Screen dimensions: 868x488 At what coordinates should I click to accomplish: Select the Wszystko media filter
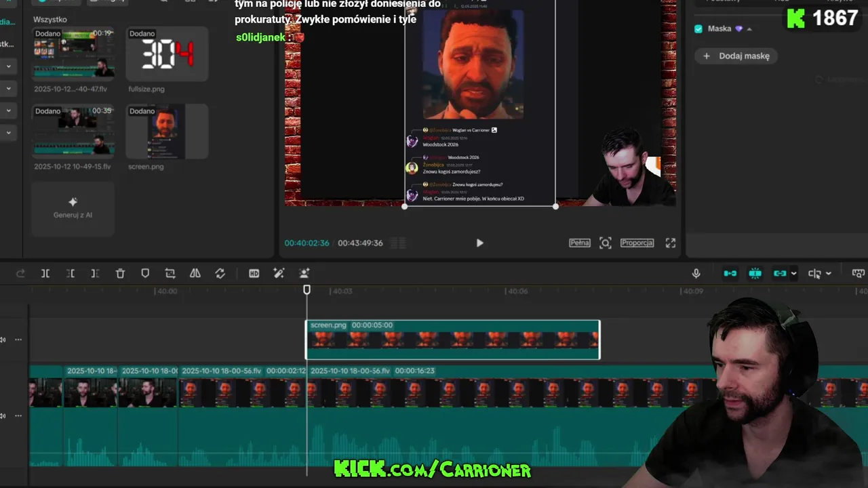coord(50,19)
